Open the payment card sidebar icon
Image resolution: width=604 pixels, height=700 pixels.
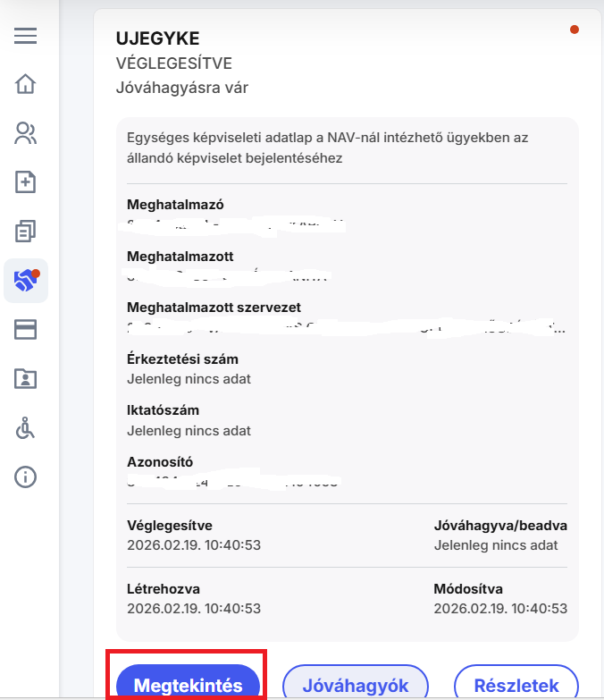pos(25,330)
